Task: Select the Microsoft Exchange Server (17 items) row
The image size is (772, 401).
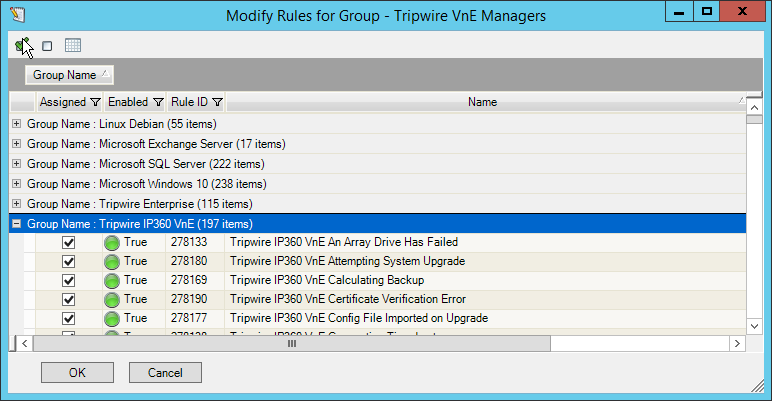Action: (x=378, y=144)
